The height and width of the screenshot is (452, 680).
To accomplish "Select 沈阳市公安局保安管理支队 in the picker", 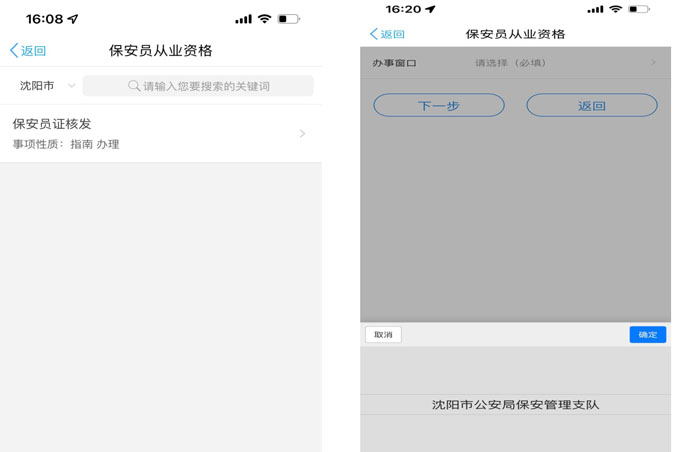I will [x=515, y=405].
